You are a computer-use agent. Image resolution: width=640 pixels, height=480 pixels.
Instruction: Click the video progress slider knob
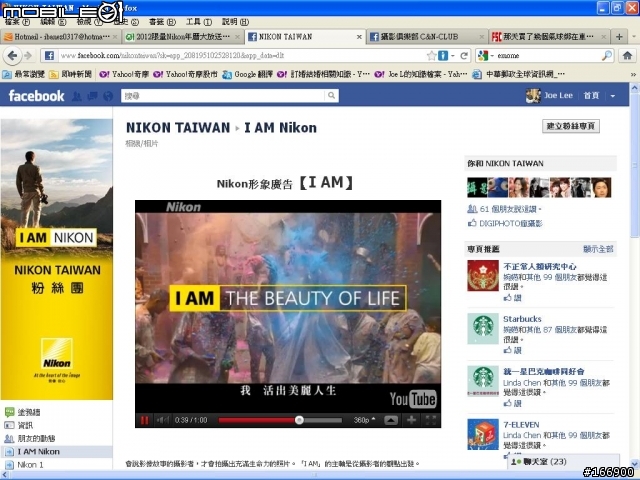(x=299, y=420)
